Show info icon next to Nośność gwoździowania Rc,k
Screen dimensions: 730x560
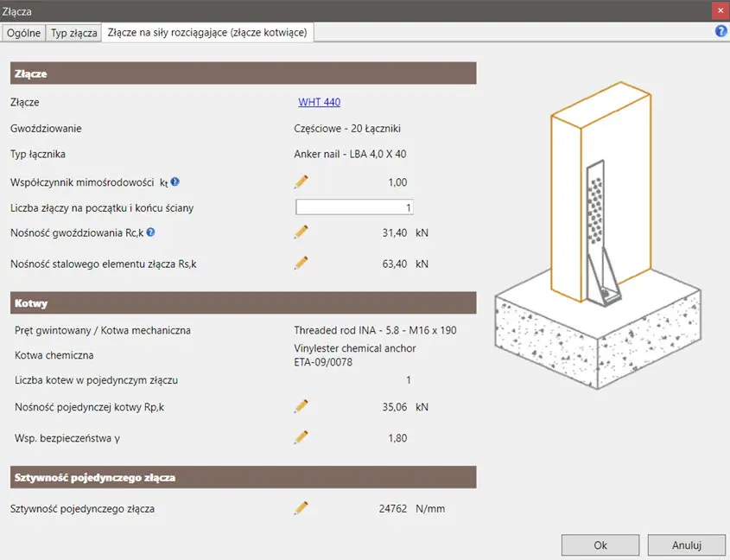coord(151,232)
